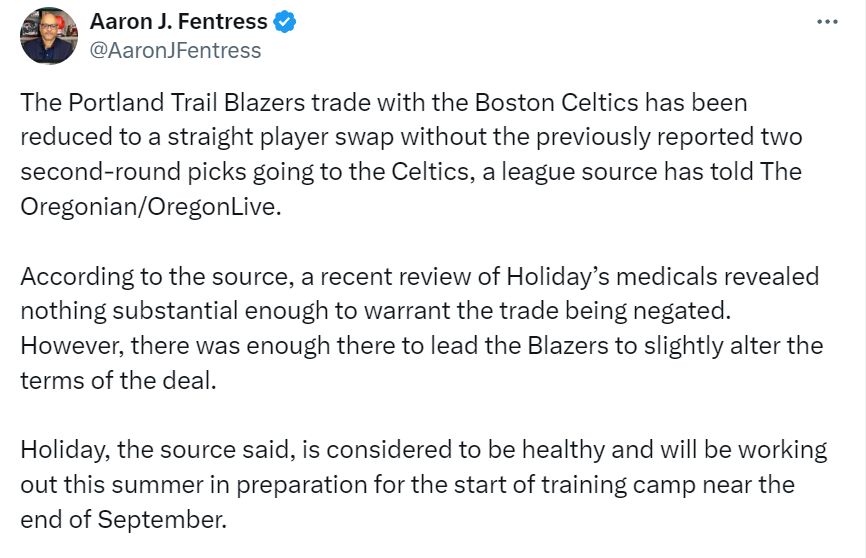Click the blue verified checkmark badge
Screen dimensions: 866x558
(x=285, y=22)
